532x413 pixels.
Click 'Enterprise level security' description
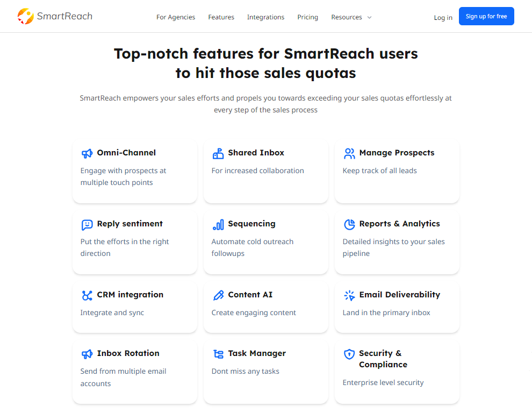click(383, 383)
